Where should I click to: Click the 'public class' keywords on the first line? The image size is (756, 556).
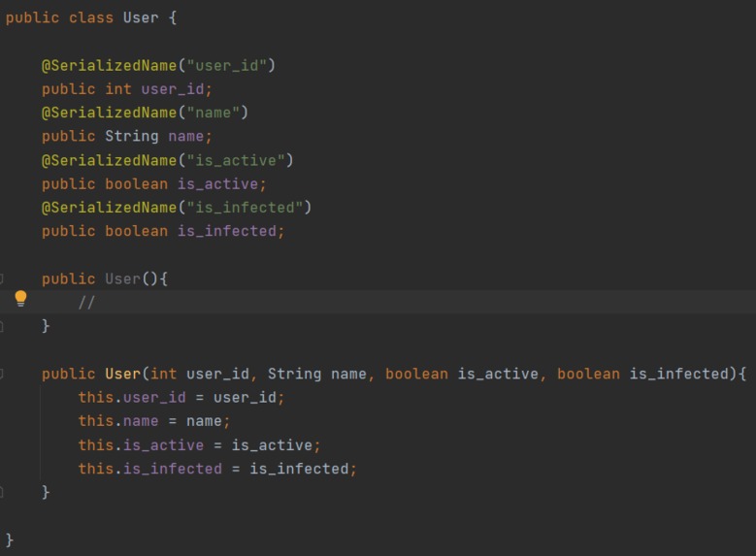(x=59, y=17)
